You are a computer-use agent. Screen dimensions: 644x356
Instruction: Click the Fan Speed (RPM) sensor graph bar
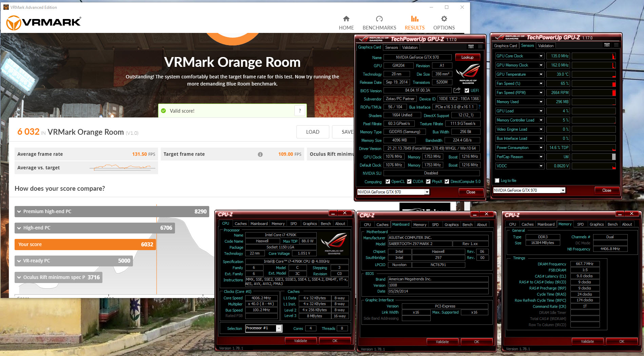click(x=594, y=93)
